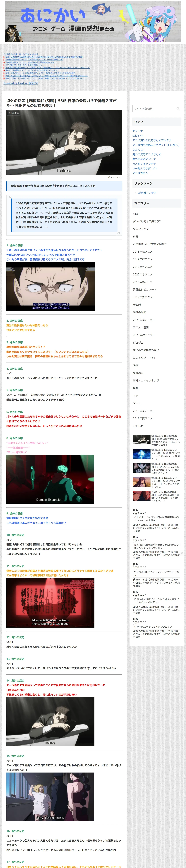Click comment header 1. 海外の反応
The image size is (186, 868).
point(14,245)
